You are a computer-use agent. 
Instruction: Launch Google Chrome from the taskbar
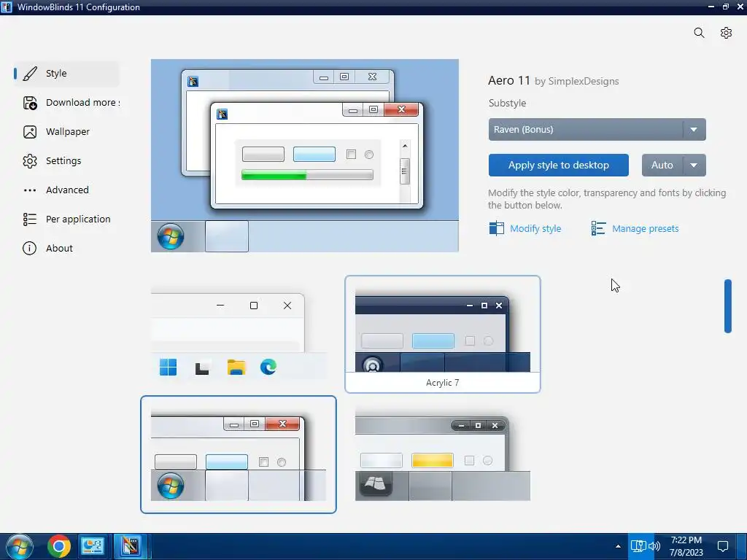point(59,547)
